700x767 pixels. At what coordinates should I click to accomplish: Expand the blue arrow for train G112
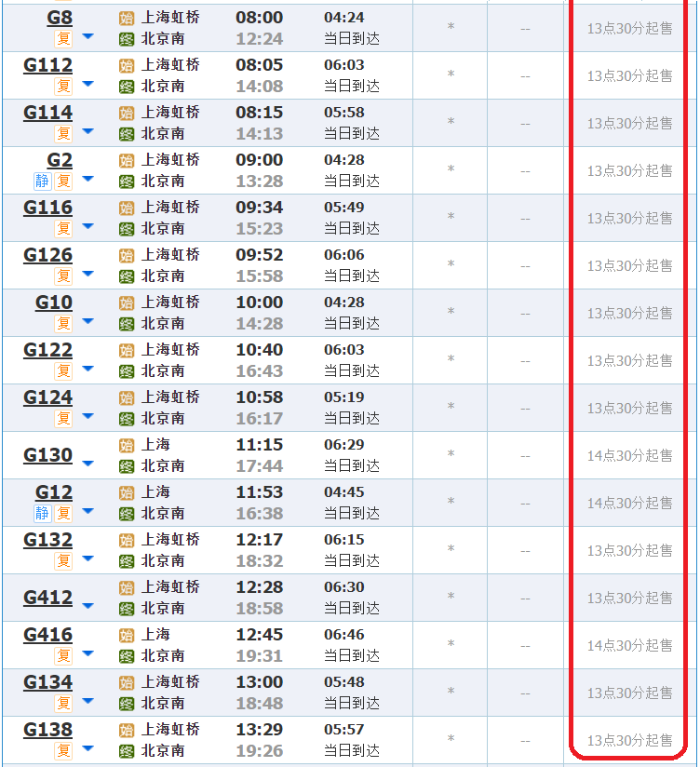[88, 85]
